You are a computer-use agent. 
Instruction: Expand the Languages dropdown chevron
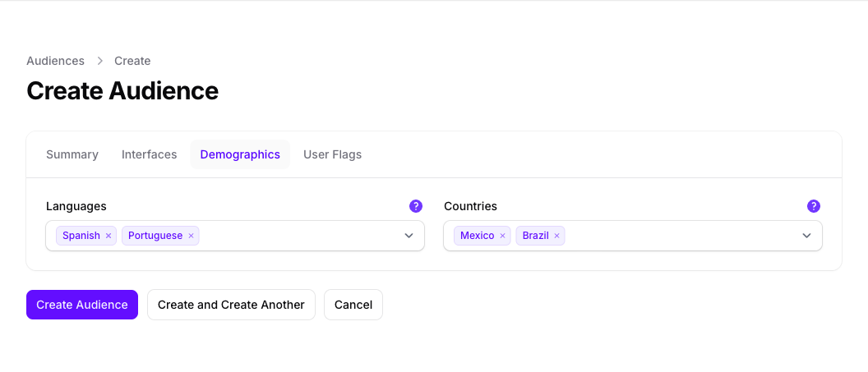409,236
